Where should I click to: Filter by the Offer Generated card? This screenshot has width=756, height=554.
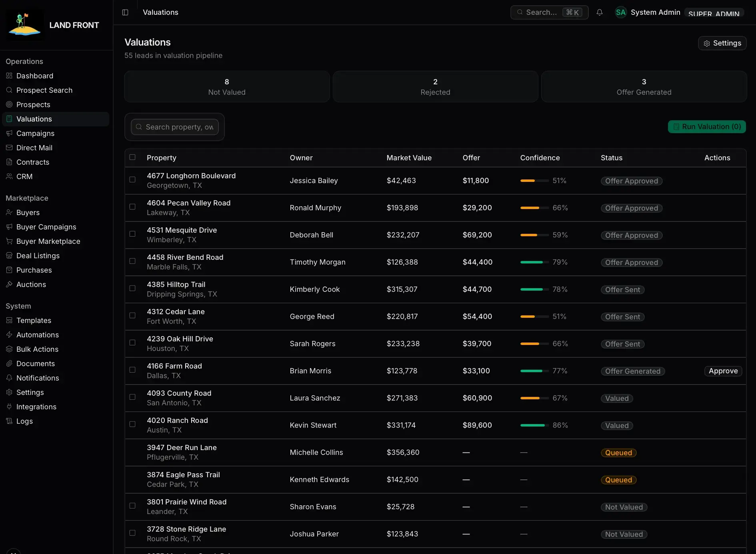pos(644,87)
